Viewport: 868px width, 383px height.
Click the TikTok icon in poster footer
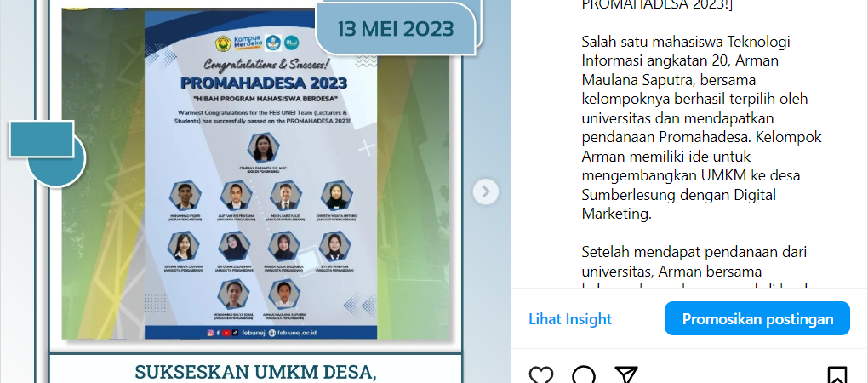point(235,333)
